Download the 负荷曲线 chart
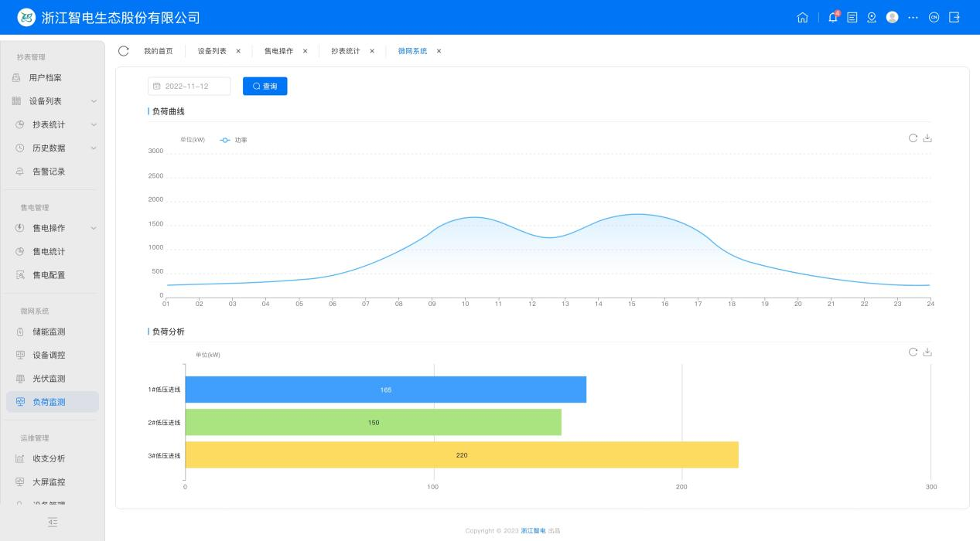 click(x=927, y=138)
